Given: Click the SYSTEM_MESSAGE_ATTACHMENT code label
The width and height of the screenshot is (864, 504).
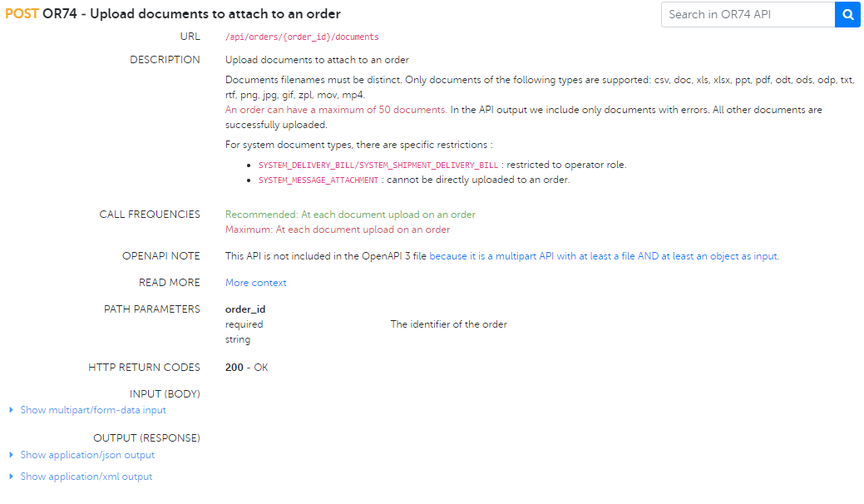Looking at the screenshot, I should coord(318,180).
